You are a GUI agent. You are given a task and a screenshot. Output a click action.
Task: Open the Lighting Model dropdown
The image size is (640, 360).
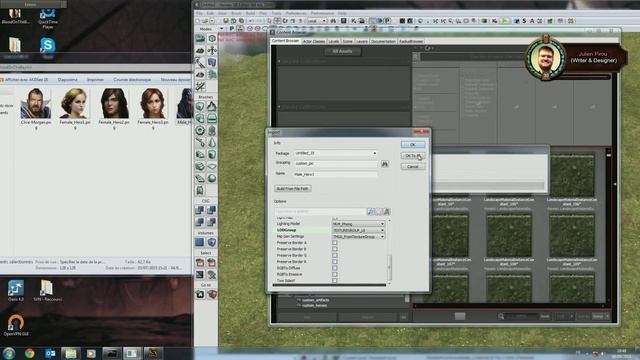tap(358, 224)
